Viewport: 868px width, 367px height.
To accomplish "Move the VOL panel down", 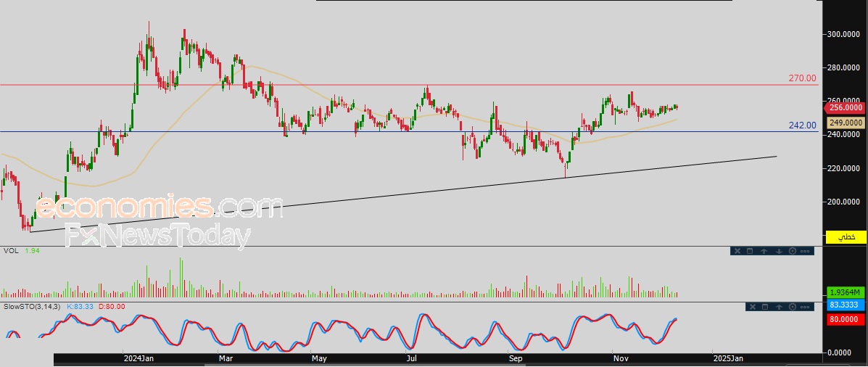I will tap(779, 251).
